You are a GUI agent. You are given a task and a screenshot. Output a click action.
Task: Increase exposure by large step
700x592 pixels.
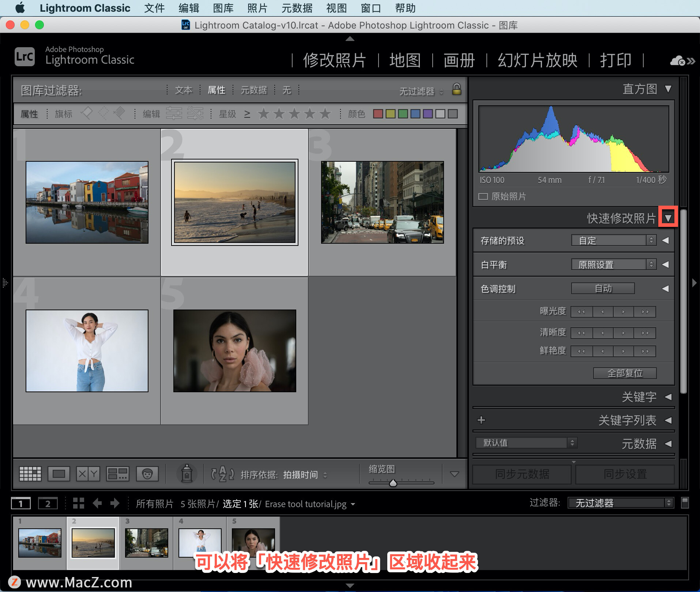645,312
